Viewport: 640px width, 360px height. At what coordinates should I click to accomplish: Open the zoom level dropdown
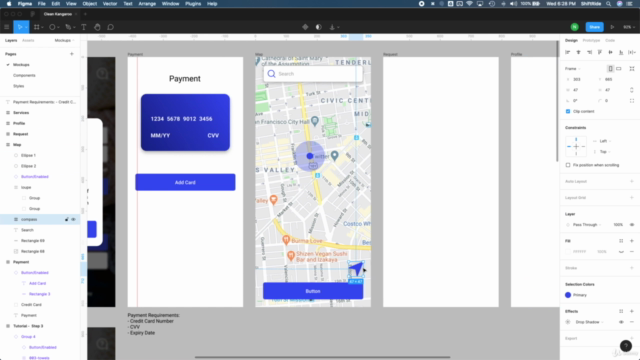click(x=629, y=27)
